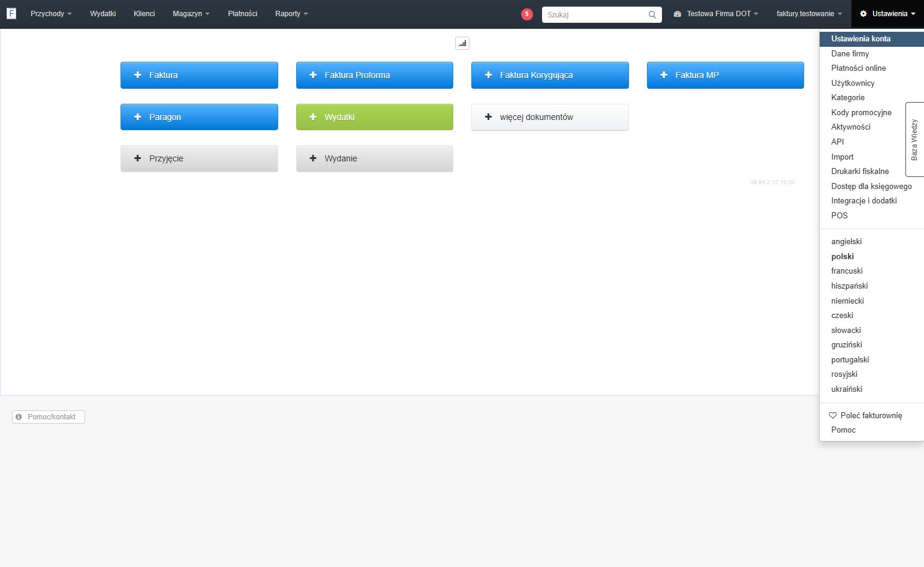Click the dashboard icon beside Testowa Firma DOT
The image size is (924, 567).
point(678,14)
